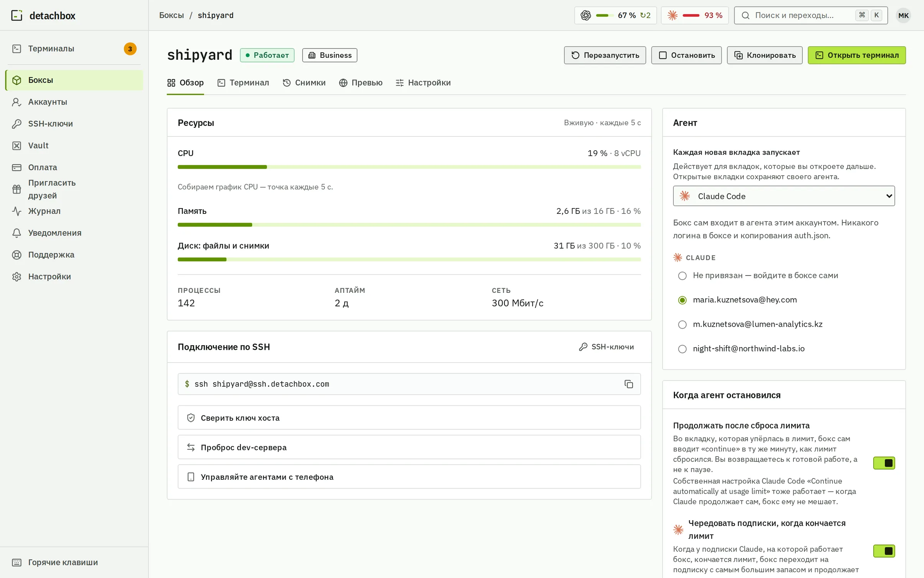Open Поддержка in the sidebar
The width and height of the screenshot is (924, 578).
(74, 255)
